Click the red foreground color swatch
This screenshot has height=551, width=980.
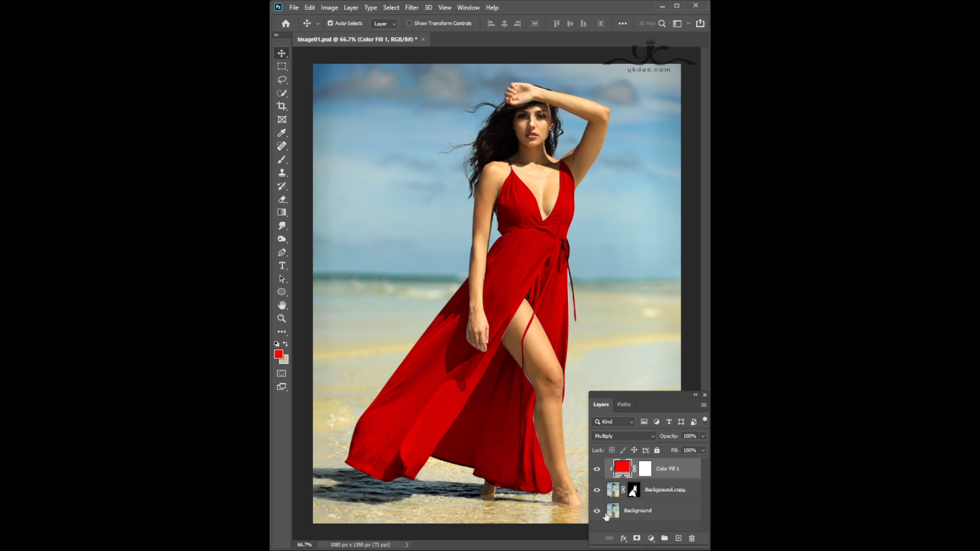[x=278, y=354]
